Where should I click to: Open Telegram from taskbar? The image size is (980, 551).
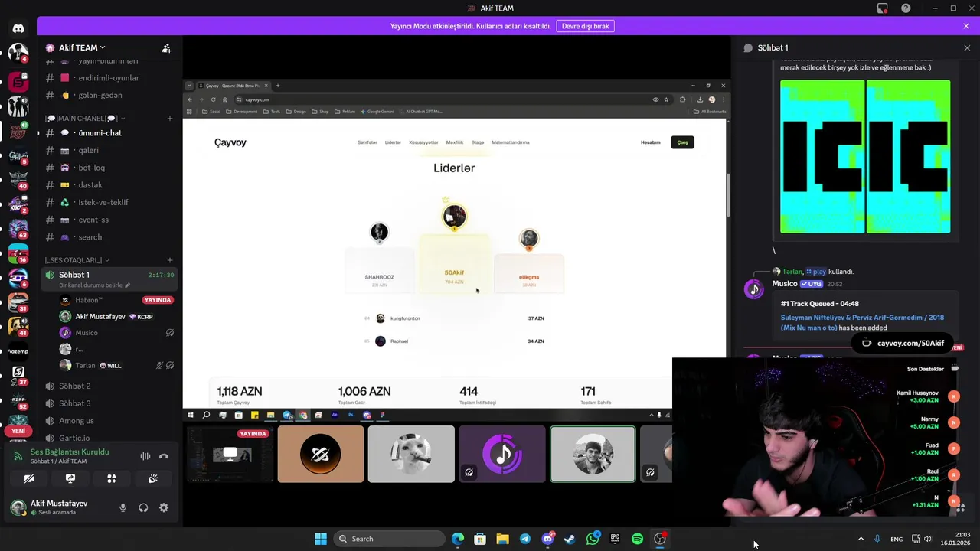[525, 539]
